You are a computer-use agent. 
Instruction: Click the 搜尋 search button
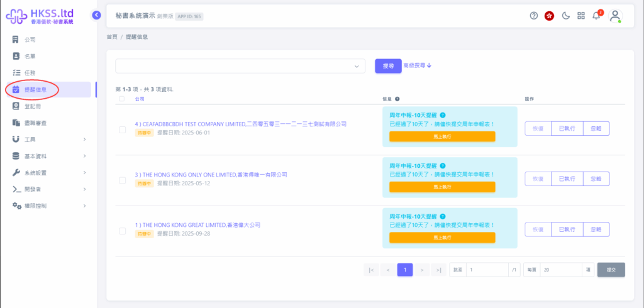tap(388, 66)
